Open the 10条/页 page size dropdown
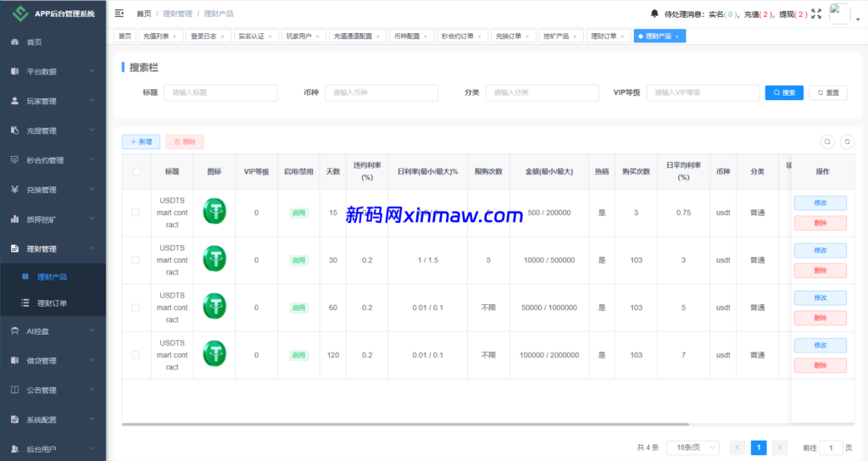This screenshot has width=868, height=461. coord(693,447)
